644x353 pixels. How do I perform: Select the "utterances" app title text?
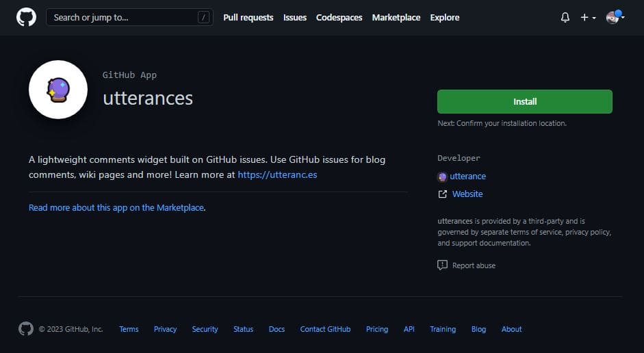(148, 98)
